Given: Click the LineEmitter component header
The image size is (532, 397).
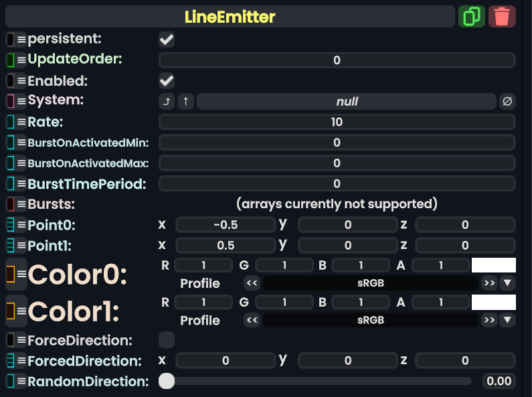Looking at the screenshot, I should [x=230, y=16].
